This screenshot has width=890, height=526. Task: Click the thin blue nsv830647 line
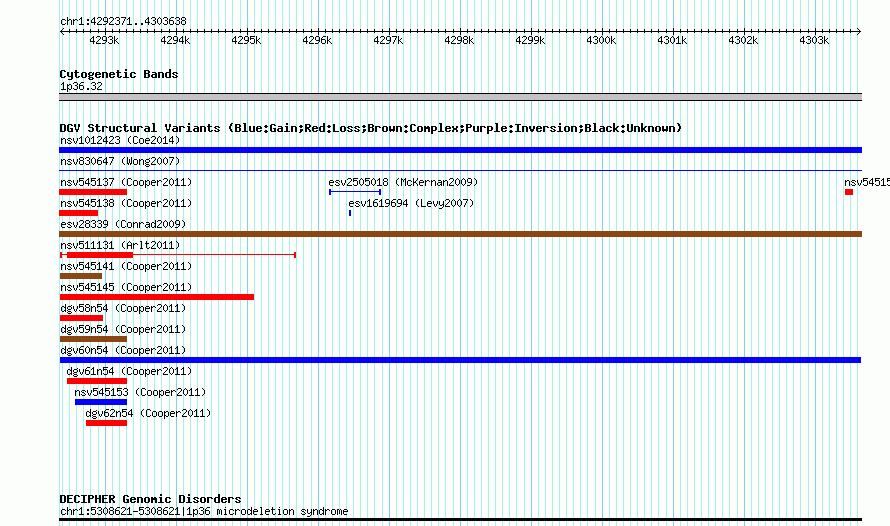point(460,170)
